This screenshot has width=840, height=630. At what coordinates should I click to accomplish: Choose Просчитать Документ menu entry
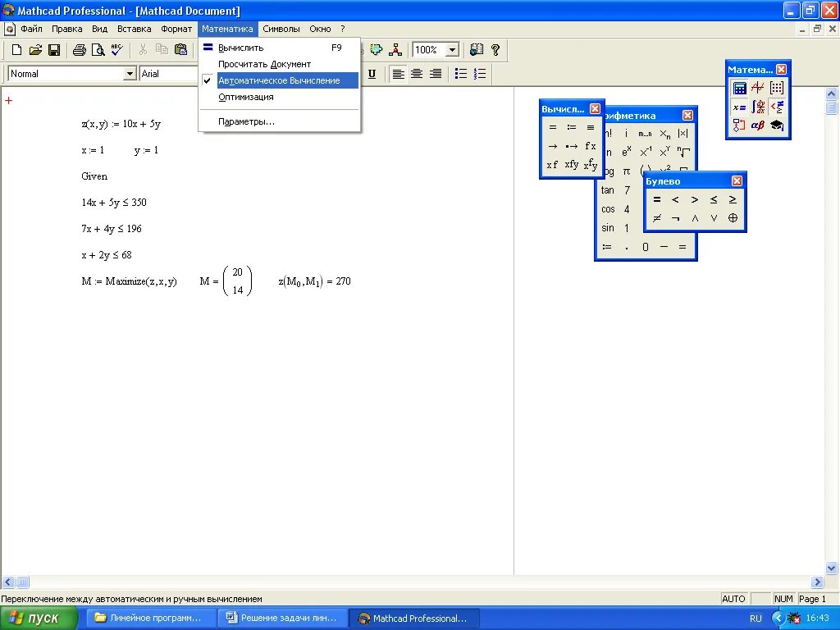(280, 64)
